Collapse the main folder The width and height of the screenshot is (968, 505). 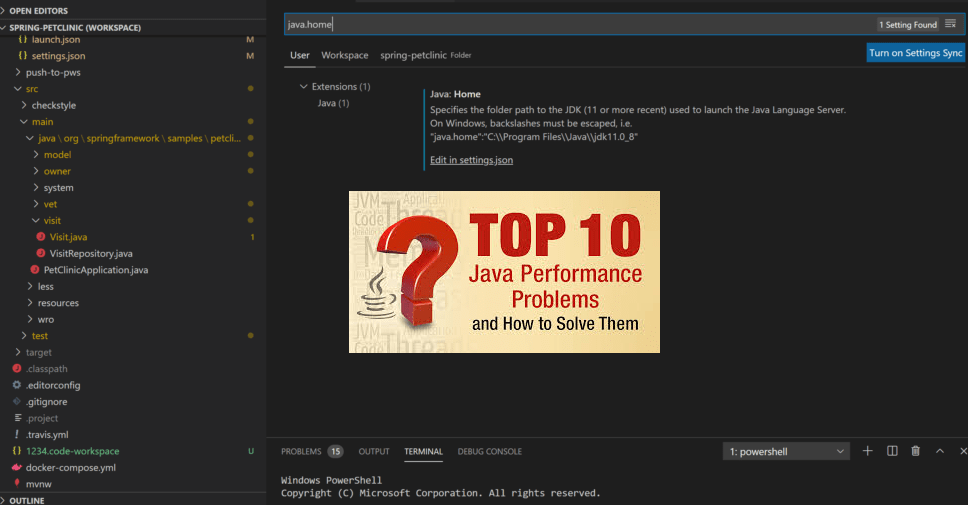click(43, 122)
